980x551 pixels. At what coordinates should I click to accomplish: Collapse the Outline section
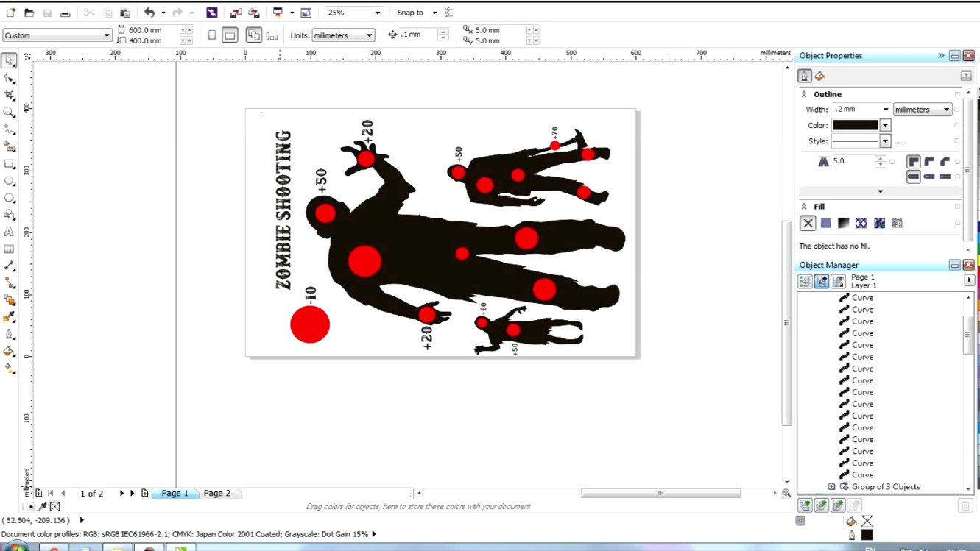[x=804, y=94]
